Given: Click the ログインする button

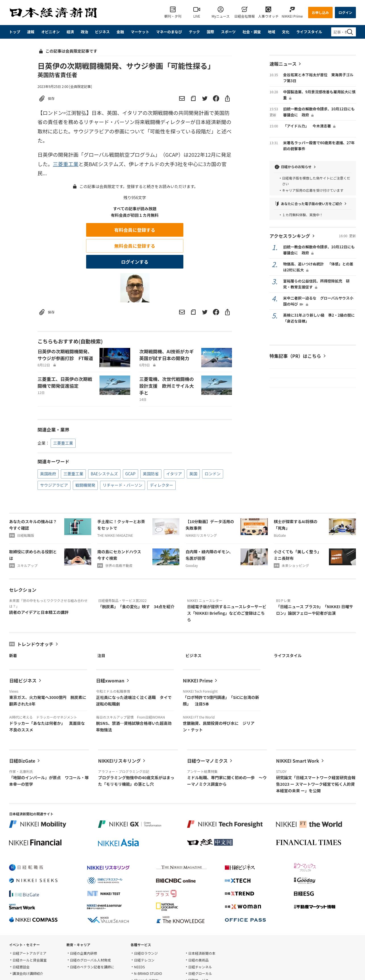Looking at the screenshot, I should pos(134,262).
